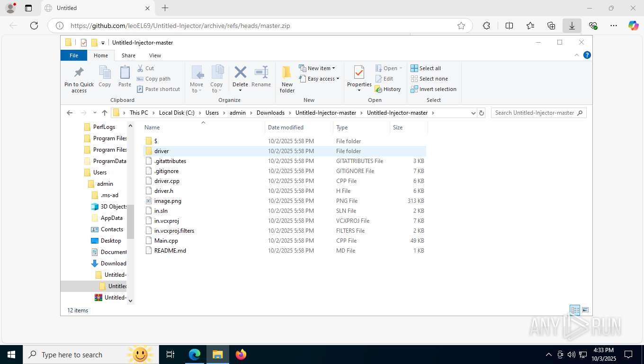Switch to Details view layout
The height and width of the screenshot is (364, 644).
click(575, 310)
